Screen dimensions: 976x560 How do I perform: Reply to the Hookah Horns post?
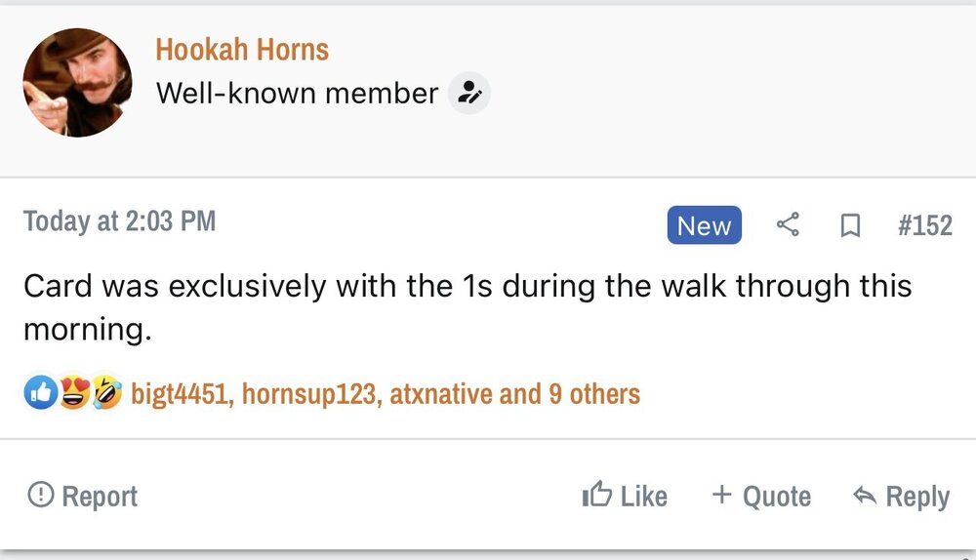[901, 496]
